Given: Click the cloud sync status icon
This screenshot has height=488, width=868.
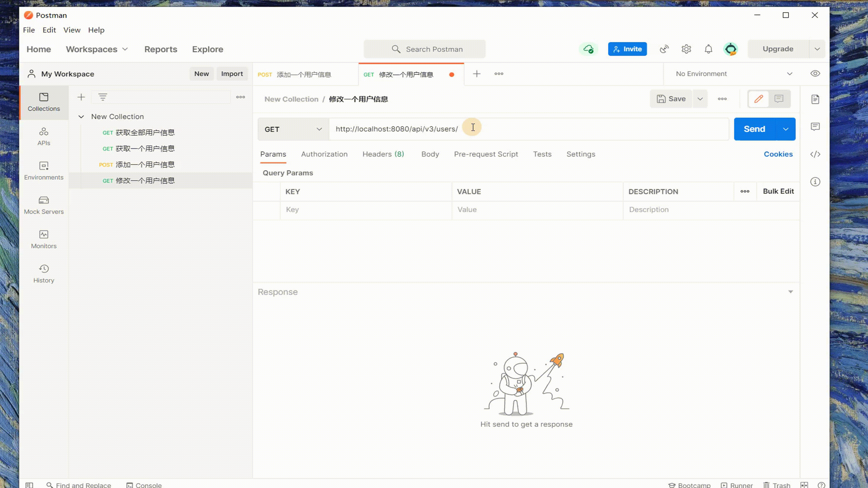Looking at the screenshot, I should tap(588, 49).
